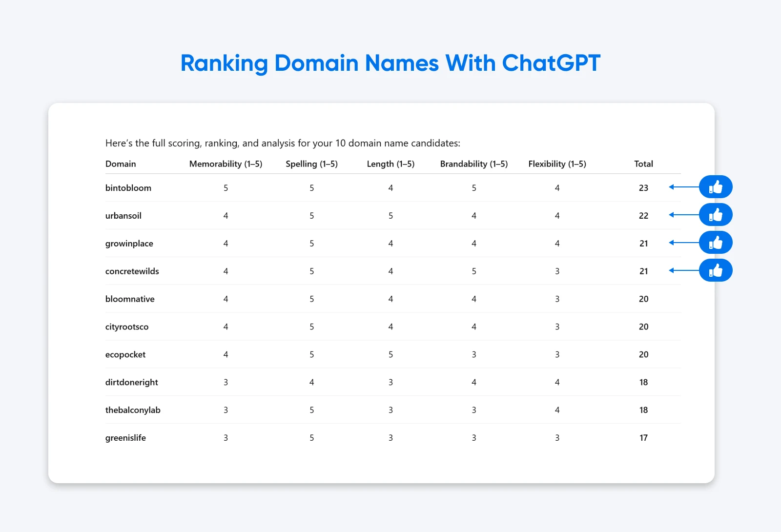Click the Spelling (1–5) column header
This screenshot has width=781, height=532.
click(x=312, y=164)
